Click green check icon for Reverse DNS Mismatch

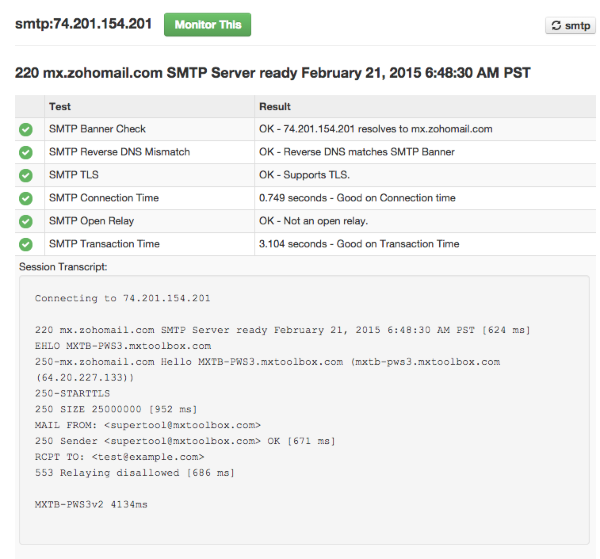(26, 152)
